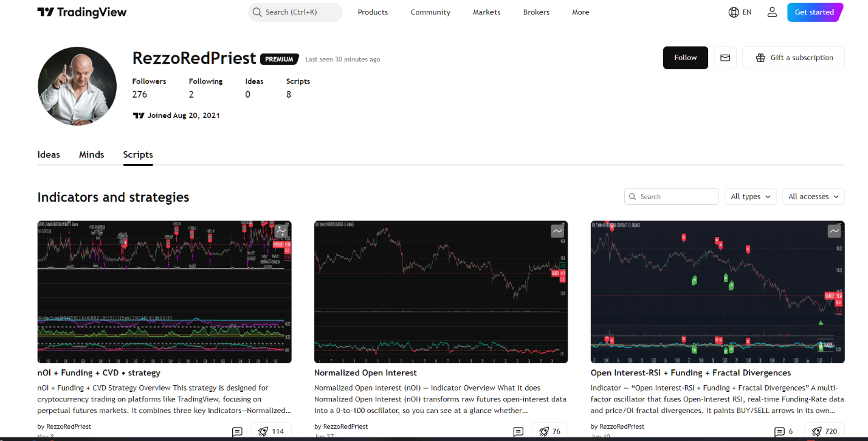This screenshot has height=441, width=868.
Task: Switch to the Ideas tab
Action: point(49,155)
